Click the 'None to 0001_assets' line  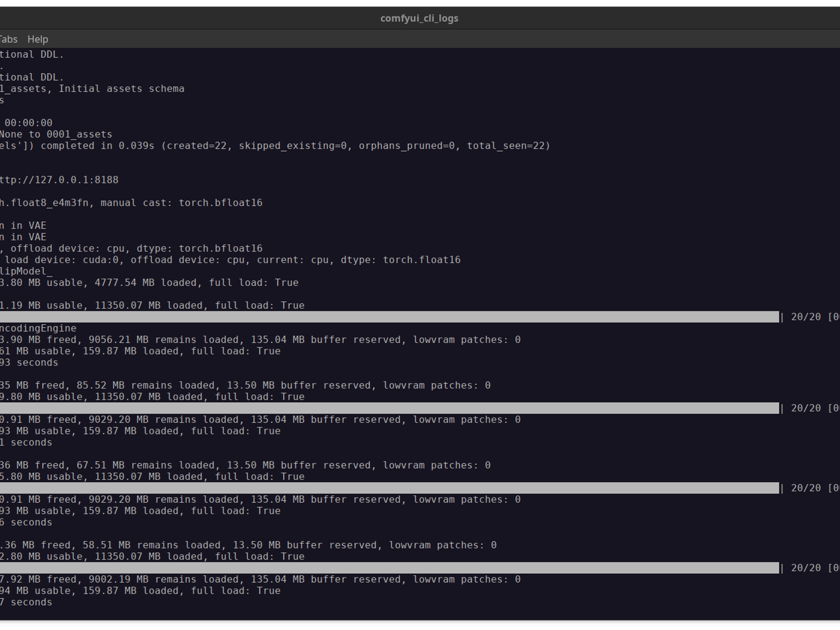coord(56,135)
